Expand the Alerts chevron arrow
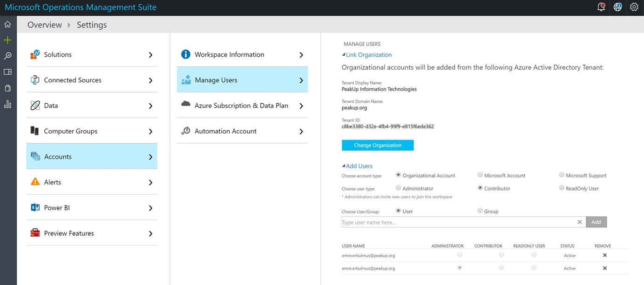This screenshot has height=285, width=644. click(x=150, y=183)
